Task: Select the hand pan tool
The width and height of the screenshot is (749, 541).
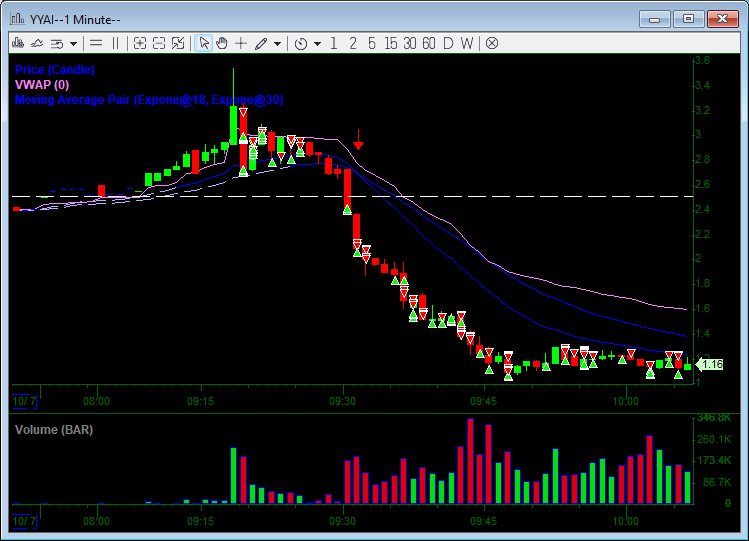Action: pos(222,43)
